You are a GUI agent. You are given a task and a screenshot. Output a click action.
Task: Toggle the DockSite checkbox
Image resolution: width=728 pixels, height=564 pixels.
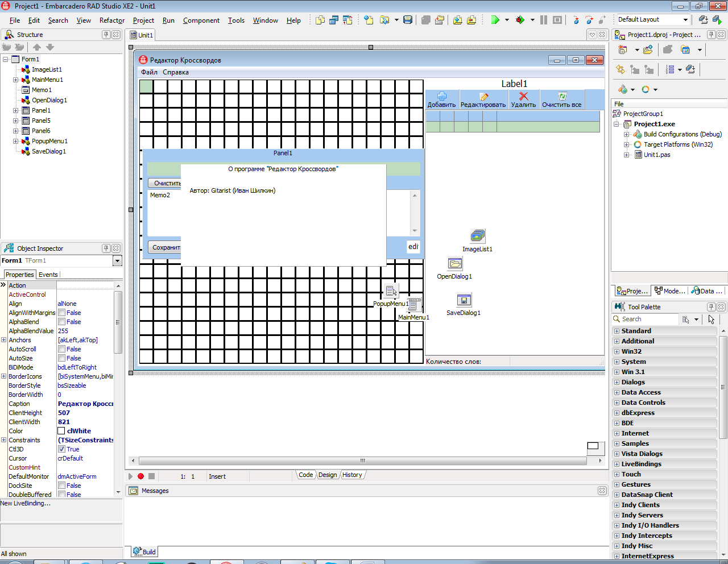[61, 486]
